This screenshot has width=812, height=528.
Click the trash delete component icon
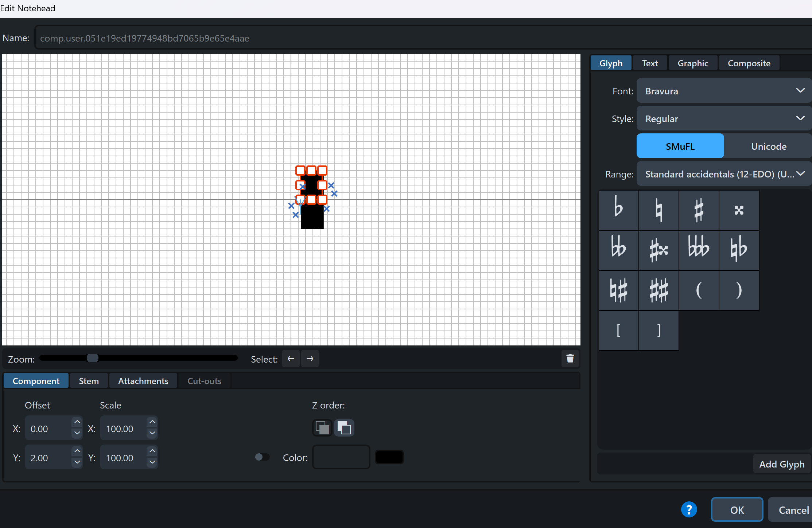(x=570, y=359)
